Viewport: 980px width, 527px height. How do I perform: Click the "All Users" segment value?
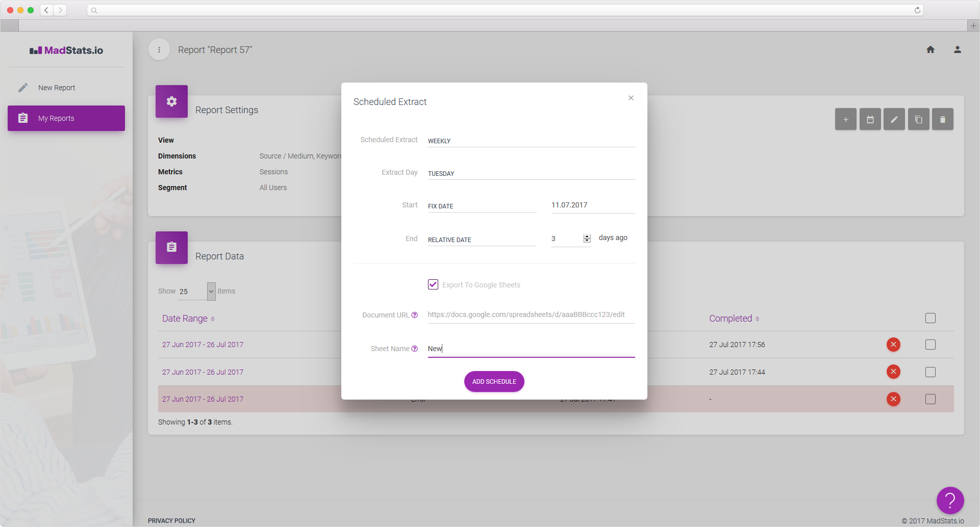click(273, 188)
